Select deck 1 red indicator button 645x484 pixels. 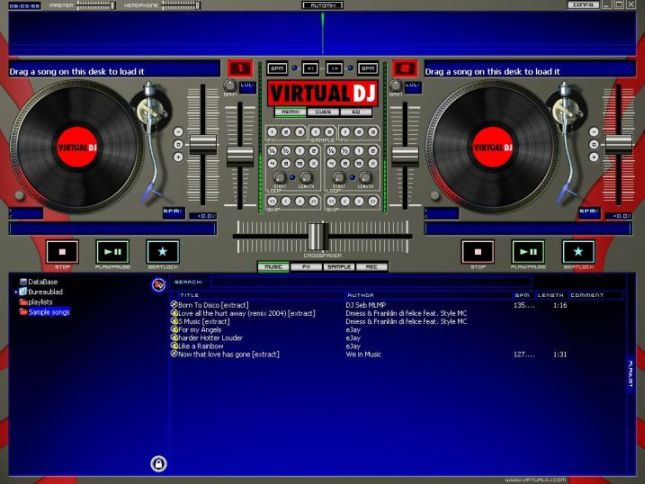click(240, 68)
